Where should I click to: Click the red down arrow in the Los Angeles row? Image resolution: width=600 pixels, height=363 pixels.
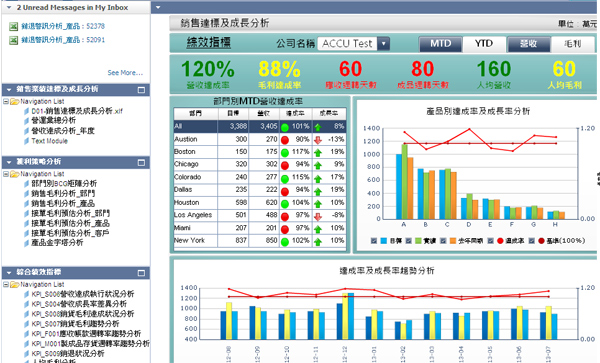pos(318,216)
